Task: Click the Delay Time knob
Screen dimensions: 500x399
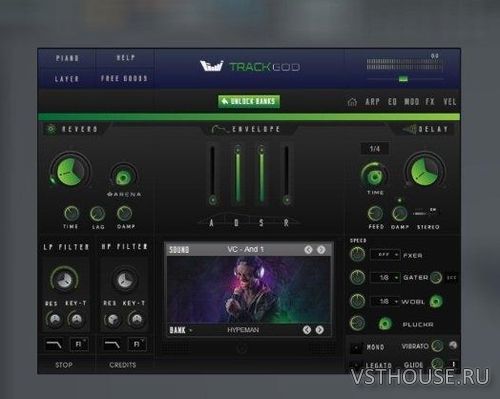Action: 375,176
